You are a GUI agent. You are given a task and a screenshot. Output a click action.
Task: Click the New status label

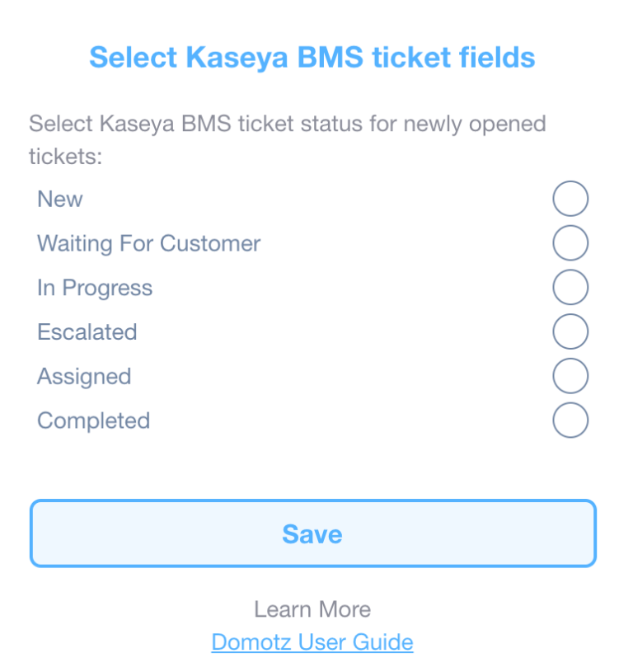tap(59, 199)
